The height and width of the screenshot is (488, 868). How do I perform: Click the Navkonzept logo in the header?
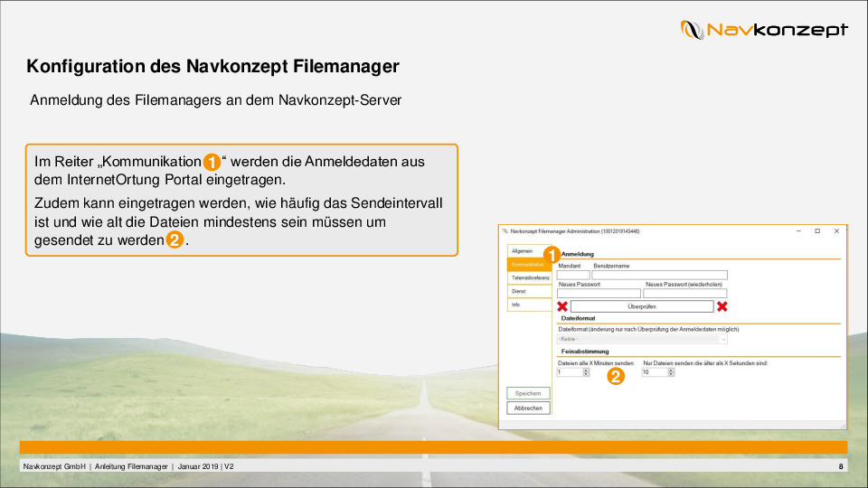click(x=764, y=30)
